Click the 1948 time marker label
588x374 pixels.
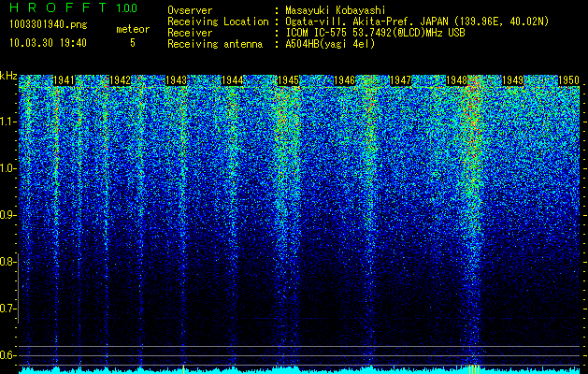[x=457, y=80]
